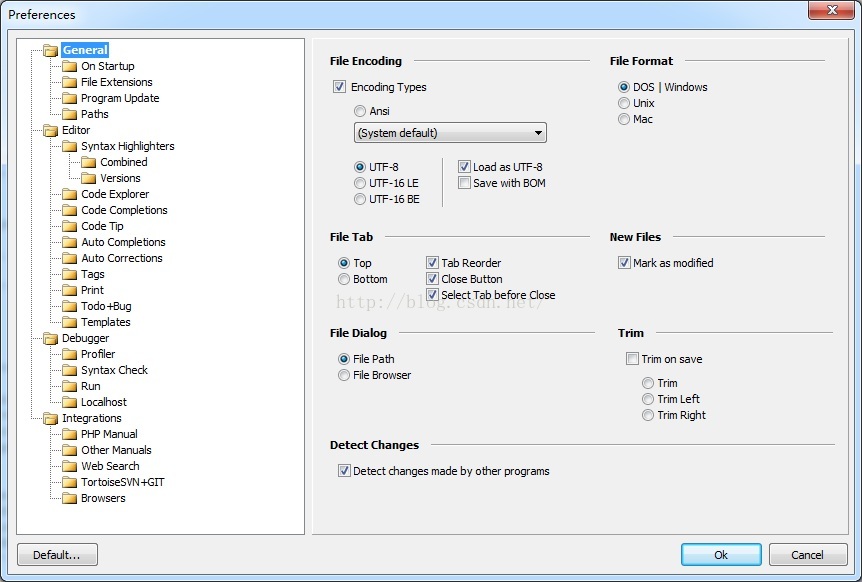Confirm settings with the Ok button

(721, 555)
